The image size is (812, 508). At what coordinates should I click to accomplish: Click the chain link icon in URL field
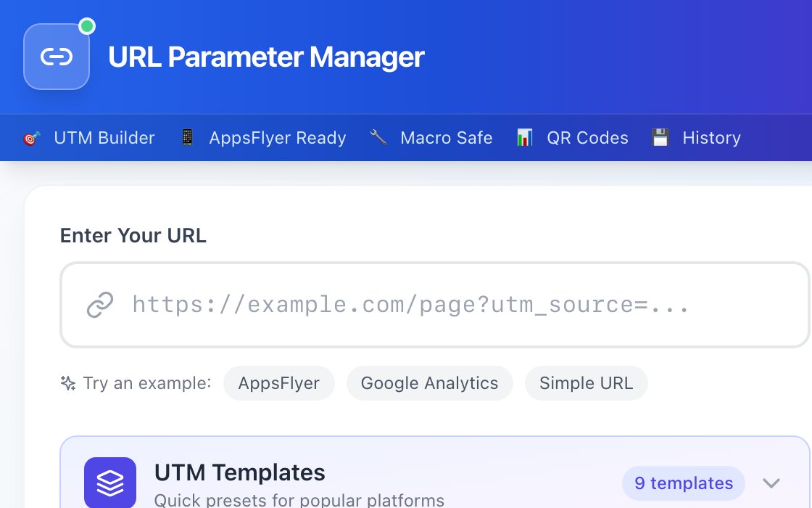point(100,304)
